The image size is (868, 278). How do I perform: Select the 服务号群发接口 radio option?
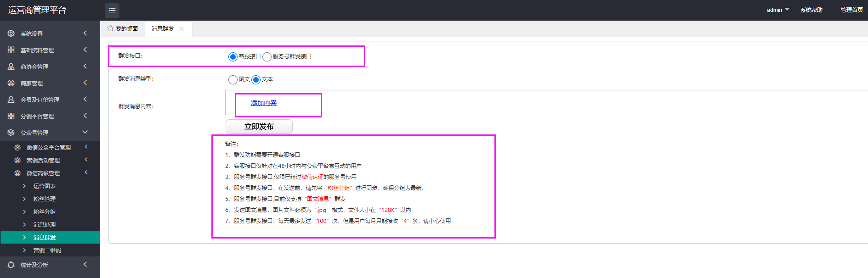pyautogui.click(x=267, y=57)
